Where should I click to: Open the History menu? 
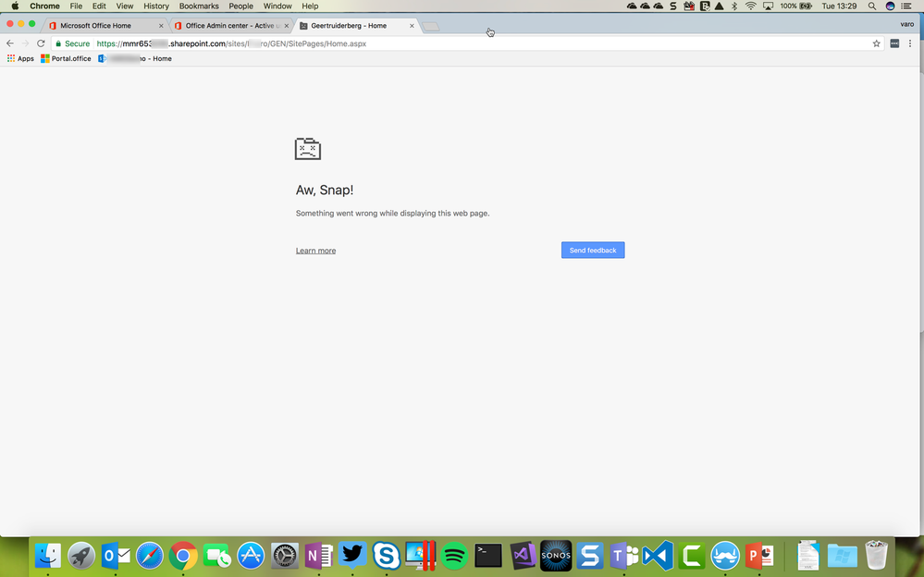coord(156,6)
